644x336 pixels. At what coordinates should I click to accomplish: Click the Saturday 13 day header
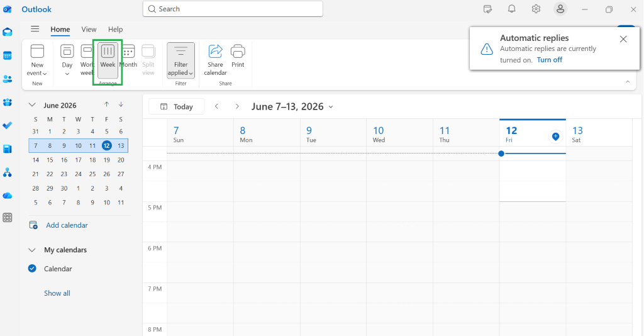pos(599,134)
